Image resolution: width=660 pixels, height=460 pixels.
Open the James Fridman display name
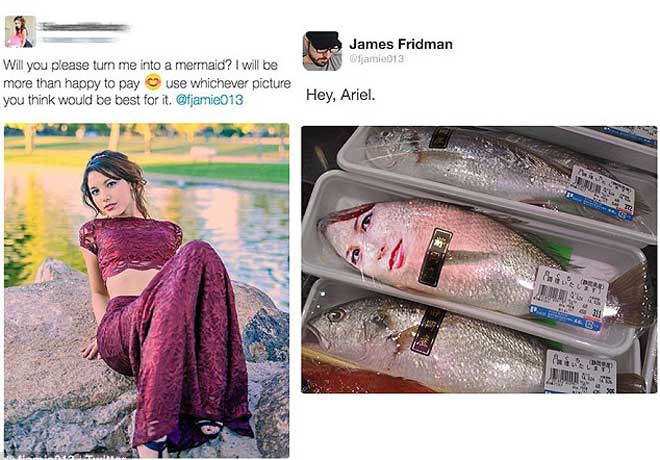pyautogui.click(x=400, y=44)
